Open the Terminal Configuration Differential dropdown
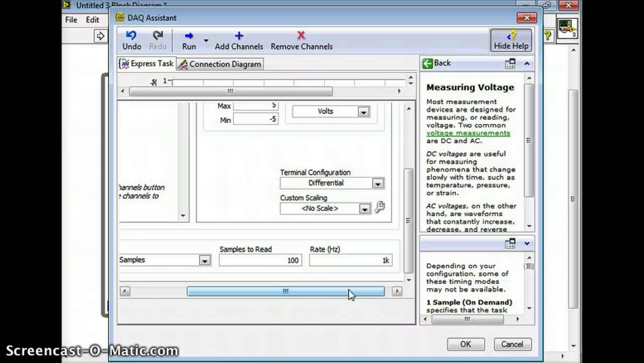The width and height of the screenshot is (644, 363). (378, 184)
